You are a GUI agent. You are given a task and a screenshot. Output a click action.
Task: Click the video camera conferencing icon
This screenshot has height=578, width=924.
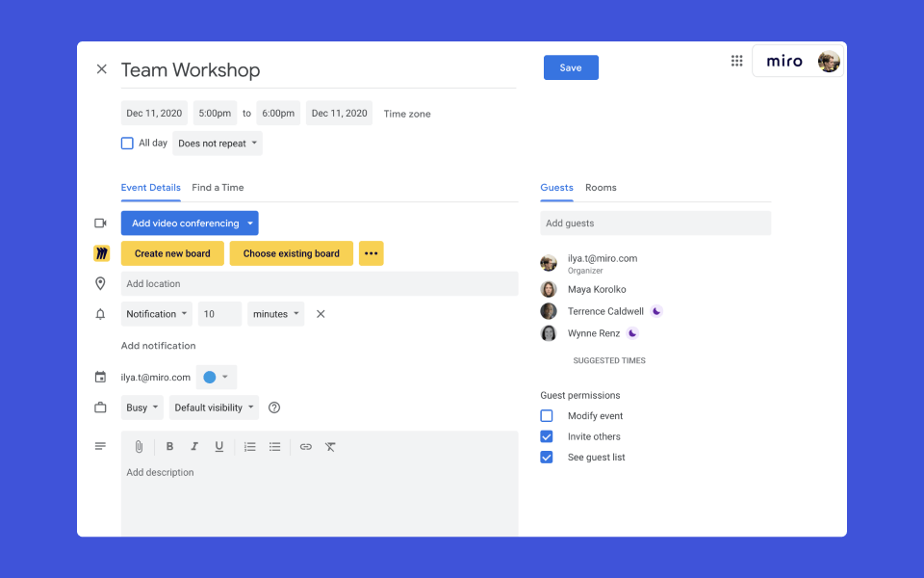pyautogui.click(x=101, y=223)
